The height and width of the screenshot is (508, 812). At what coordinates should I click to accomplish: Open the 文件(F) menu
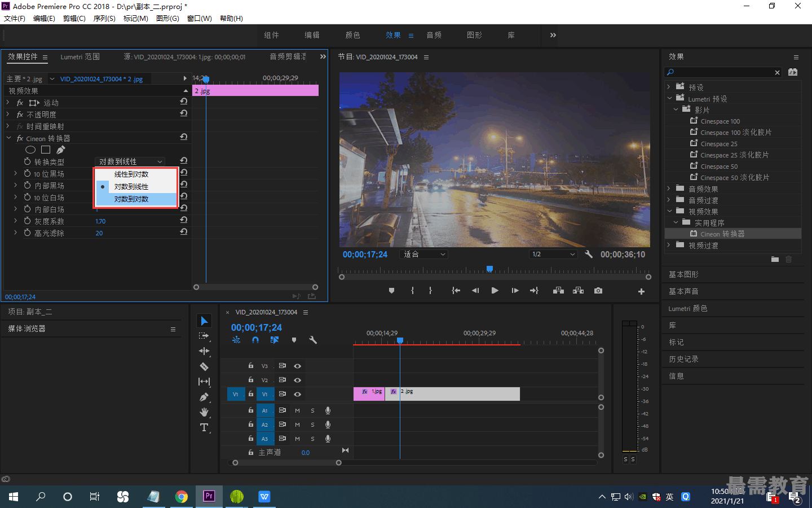click(x=15, y=18)
